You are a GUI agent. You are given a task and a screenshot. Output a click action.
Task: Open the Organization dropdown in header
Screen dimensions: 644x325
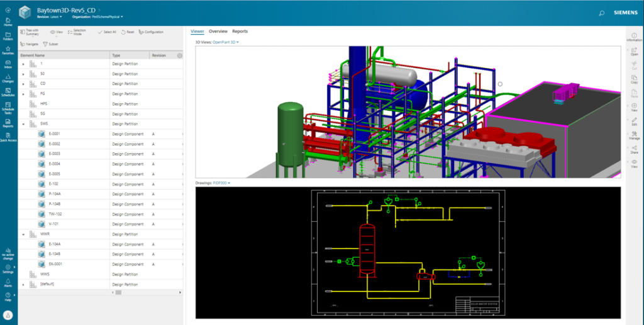[97, 17]
